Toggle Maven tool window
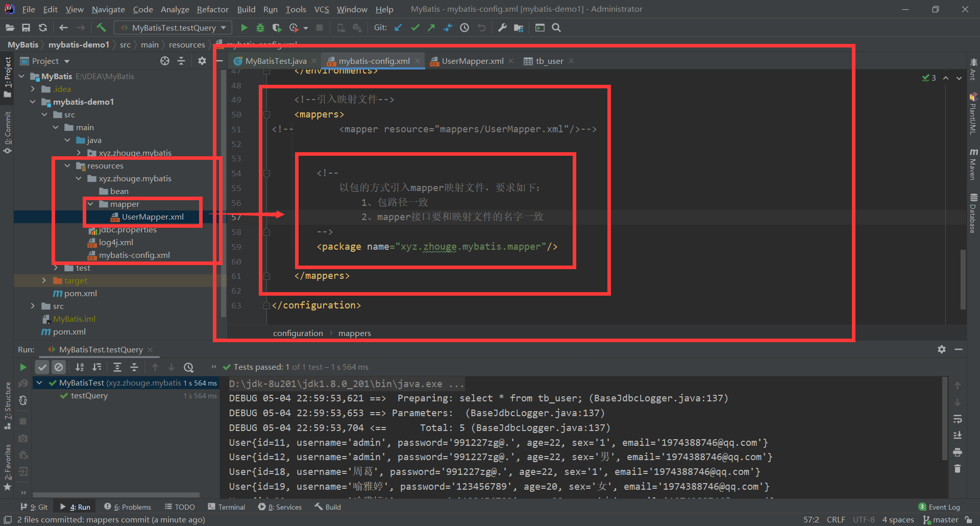 [973, 164]
